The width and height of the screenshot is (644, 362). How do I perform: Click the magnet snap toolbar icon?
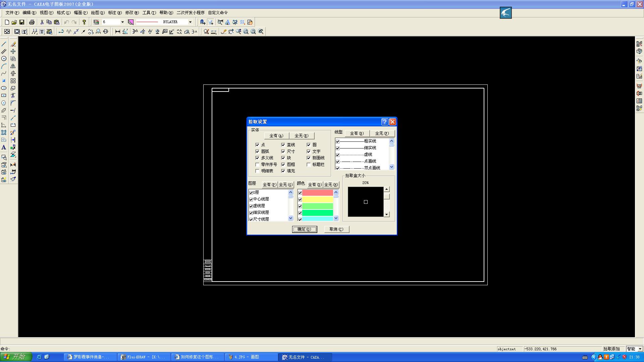click(203, 22)
